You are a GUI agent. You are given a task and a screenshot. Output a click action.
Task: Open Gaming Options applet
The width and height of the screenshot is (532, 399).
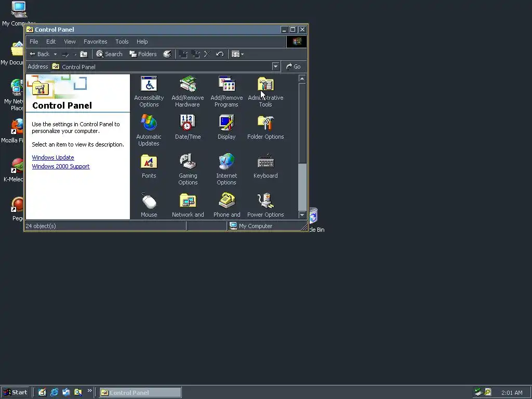pyautogui.click(x=188, y=169)
